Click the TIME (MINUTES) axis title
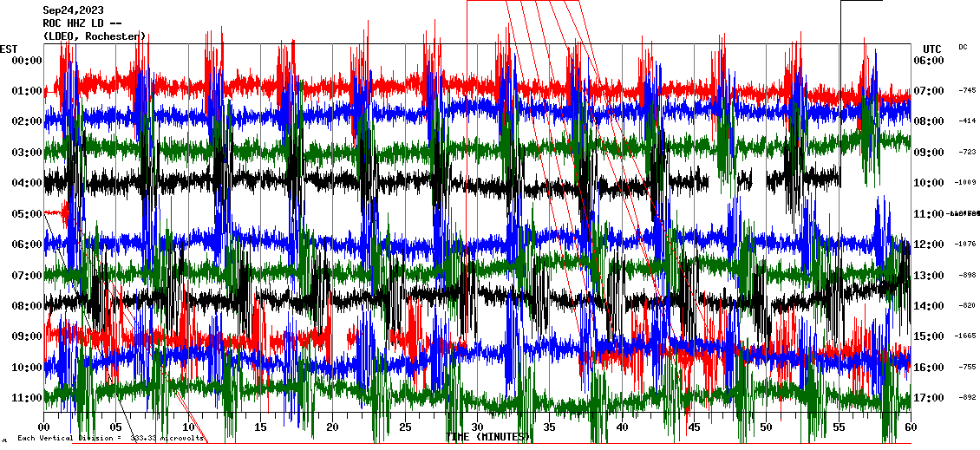Viewport: 980px width, 450px height. [488, 437]
